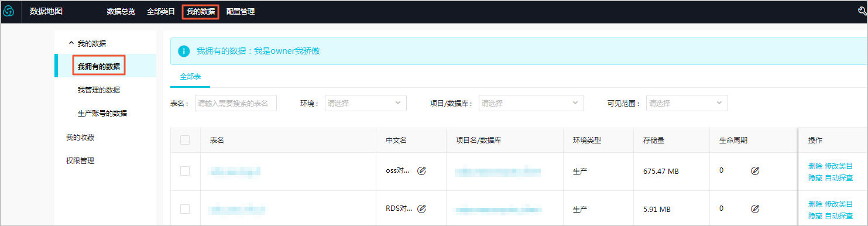This screenshot has height=226, width=868.
Task: Click the 675.47 MB storage value
Action: 661,171
